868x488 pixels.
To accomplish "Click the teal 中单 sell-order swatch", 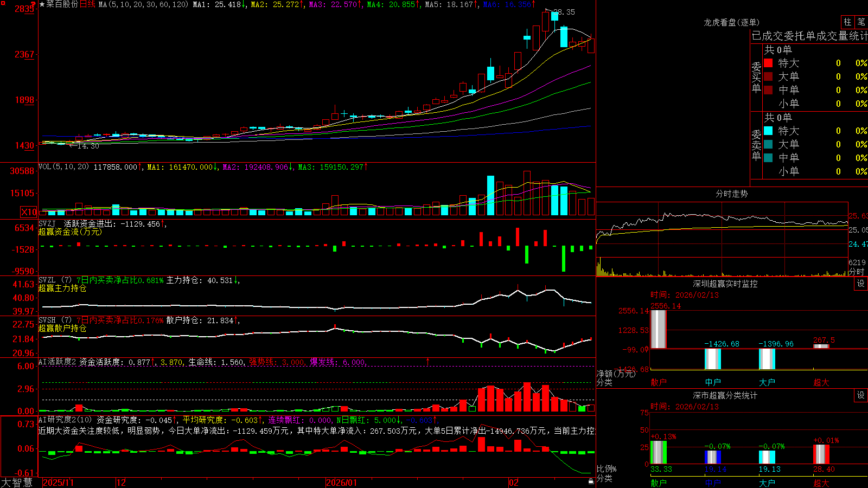I will coord(768,158).
